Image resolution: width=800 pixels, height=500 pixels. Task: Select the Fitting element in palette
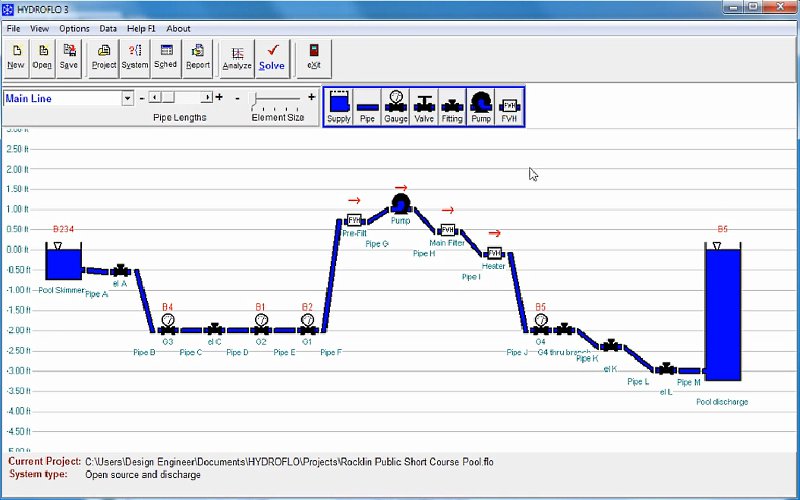coord(452,107)
